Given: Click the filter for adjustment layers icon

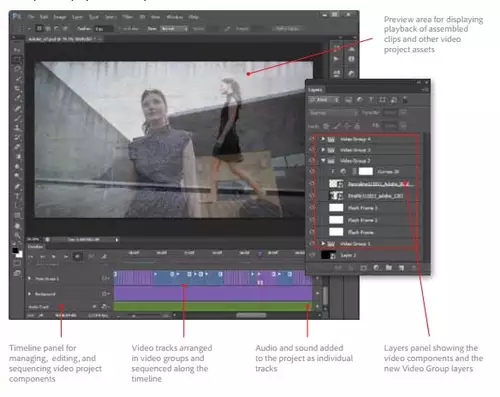Looking at the screenshot, I should point(360,100).
